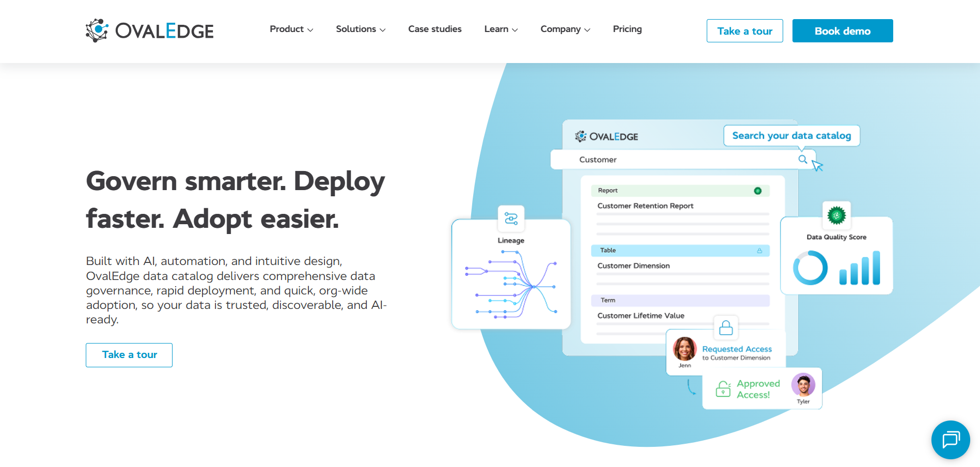Click Tyler's avatar photo

803,385
